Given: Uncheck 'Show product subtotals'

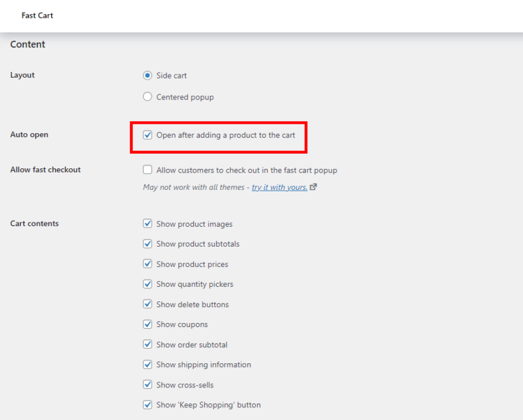Looking at the screenshot, I should (147, 243).
